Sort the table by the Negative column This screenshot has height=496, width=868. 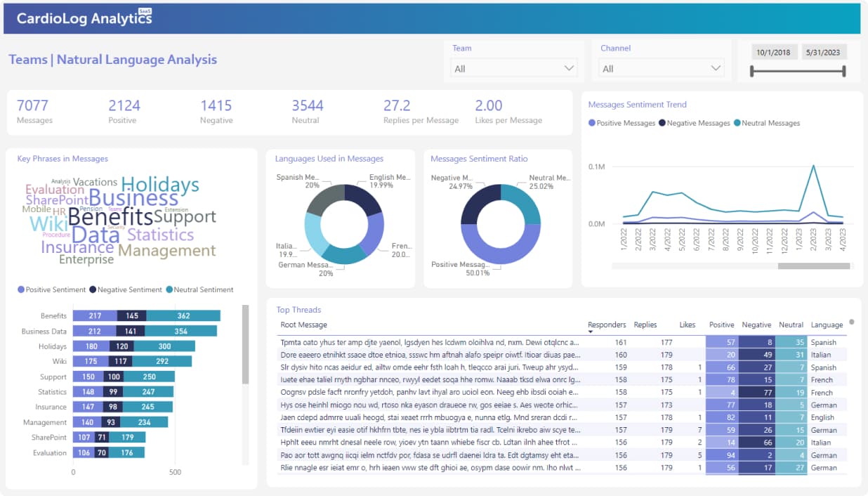(x=756, y=325)
